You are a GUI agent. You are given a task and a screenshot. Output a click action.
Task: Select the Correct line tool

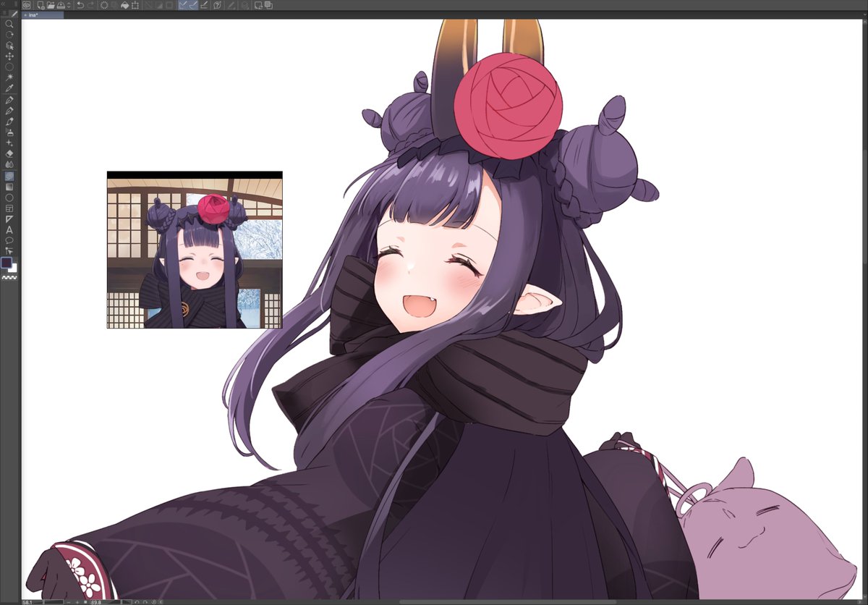pyautogui.click(x=9, y=251)
